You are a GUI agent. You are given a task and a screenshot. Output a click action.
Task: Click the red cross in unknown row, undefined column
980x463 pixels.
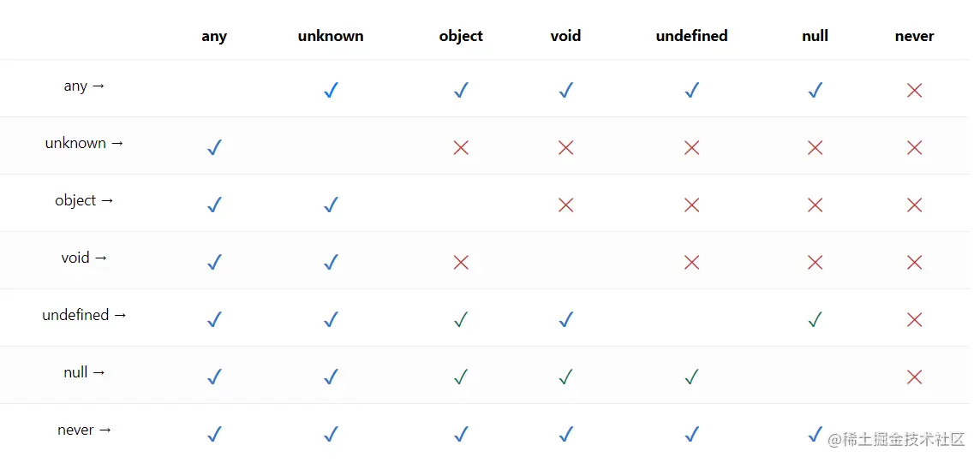(691, 147)
